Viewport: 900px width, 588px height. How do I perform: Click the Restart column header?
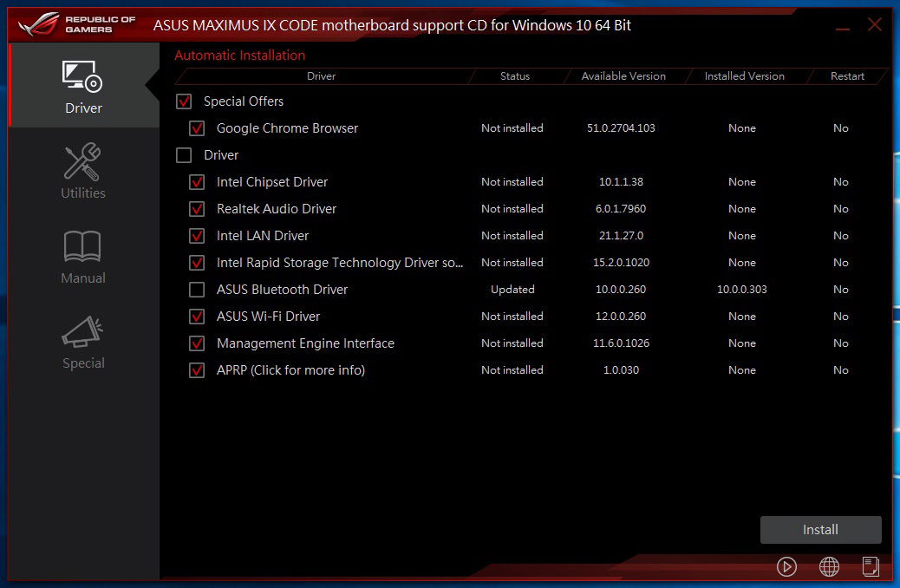[847, 75]
